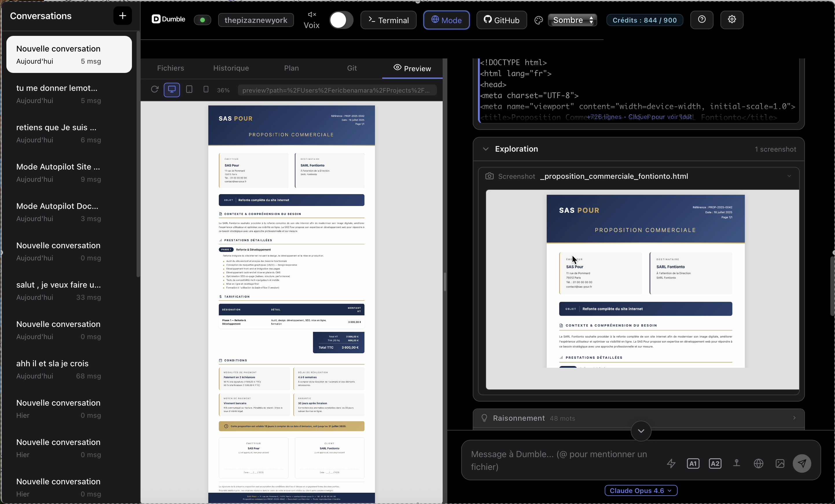Click the lightning quick-action icon

(x=671, y=464)
